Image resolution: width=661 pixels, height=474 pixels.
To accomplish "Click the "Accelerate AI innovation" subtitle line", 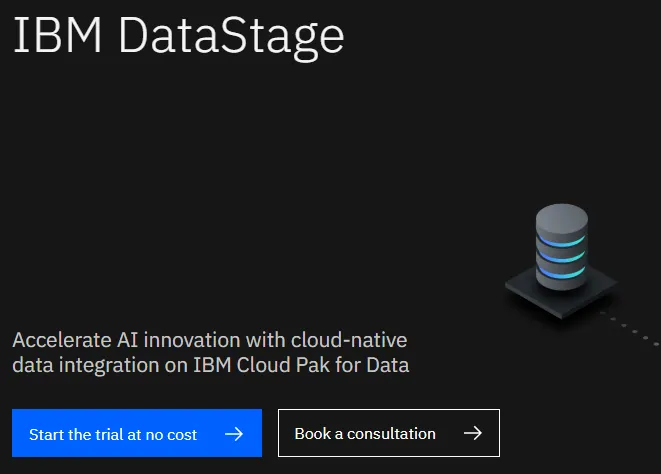I will click(x=210, y=340).
